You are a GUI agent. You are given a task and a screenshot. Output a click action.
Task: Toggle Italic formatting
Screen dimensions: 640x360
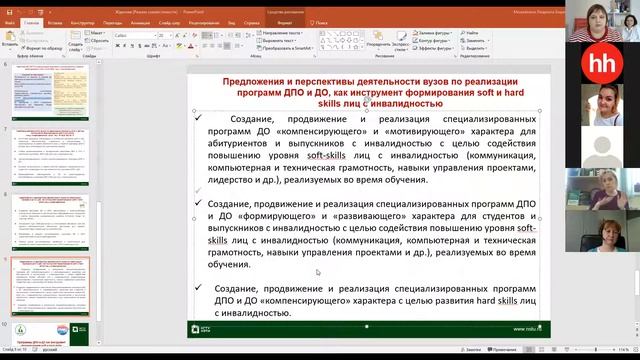pos(125,46)
